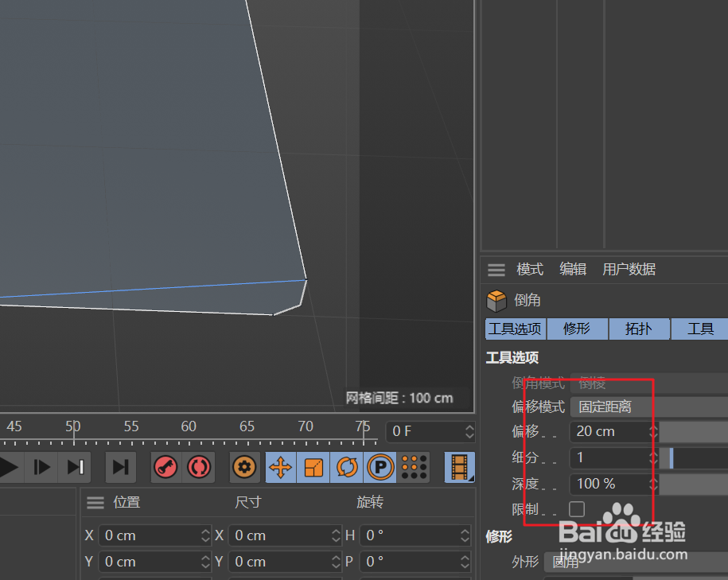Viewport: 728px width, 580px height.
Task: Select the Rotate tool
Action: point(346,467)
